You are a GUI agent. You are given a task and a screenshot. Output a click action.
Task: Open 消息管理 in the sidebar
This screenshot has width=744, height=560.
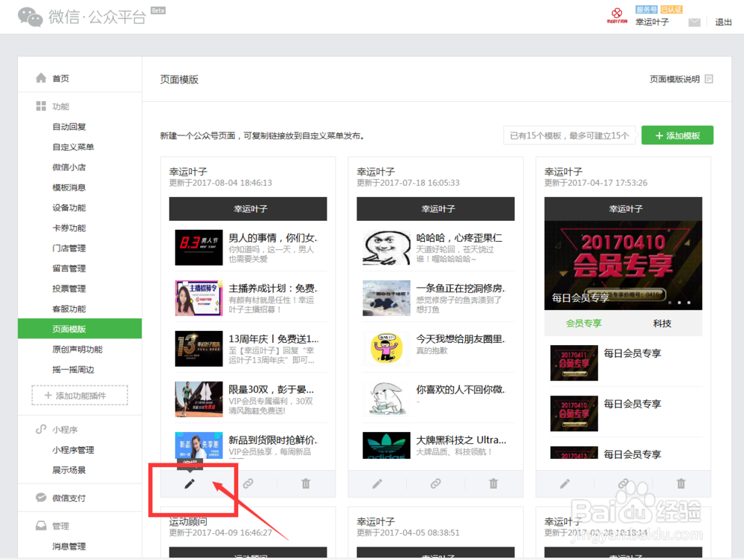(69, 547)
